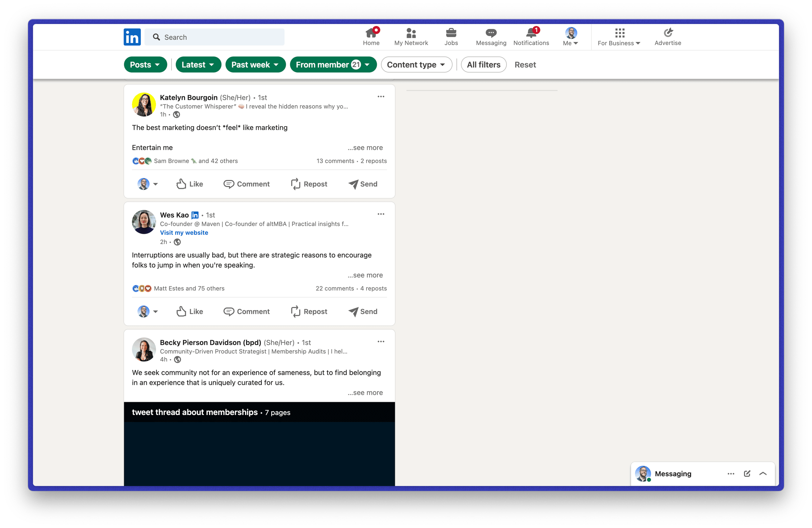Open Messaging in the top navigation

pos(491,37)
